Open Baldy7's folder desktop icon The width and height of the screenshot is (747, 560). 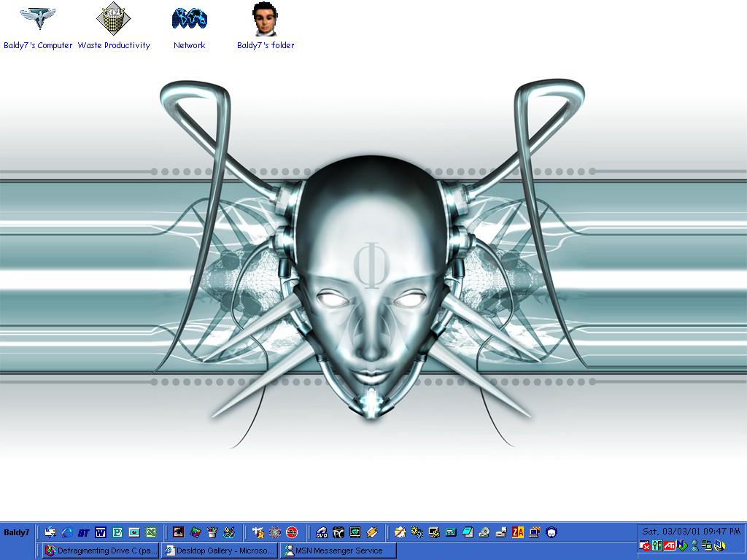coord(265,20)
